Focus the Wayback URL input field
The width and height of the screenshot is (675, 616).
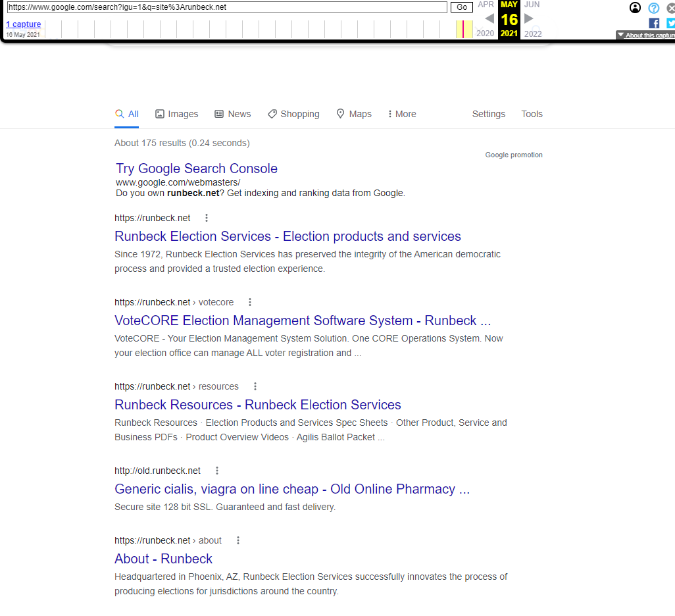tap(227, 7)
